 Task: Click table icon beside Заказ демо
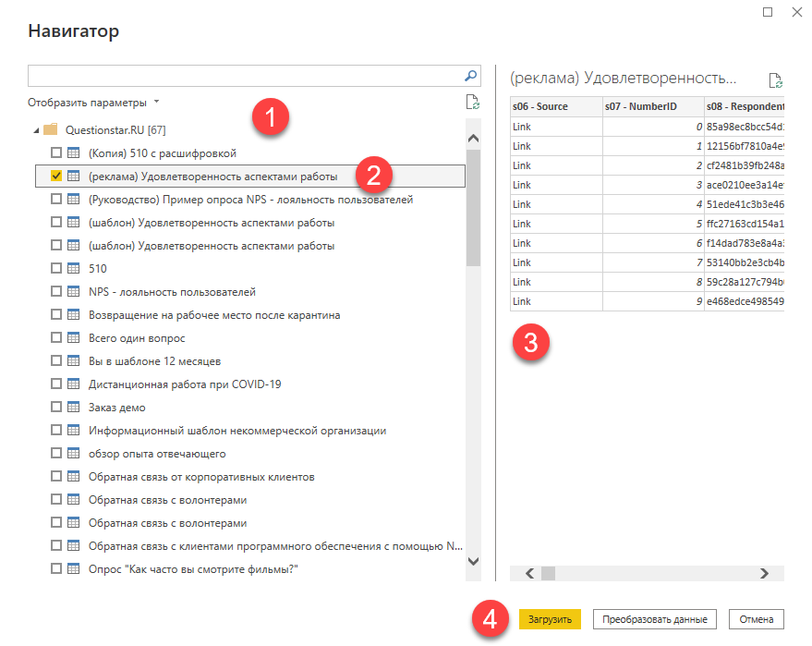pos(74,408)
